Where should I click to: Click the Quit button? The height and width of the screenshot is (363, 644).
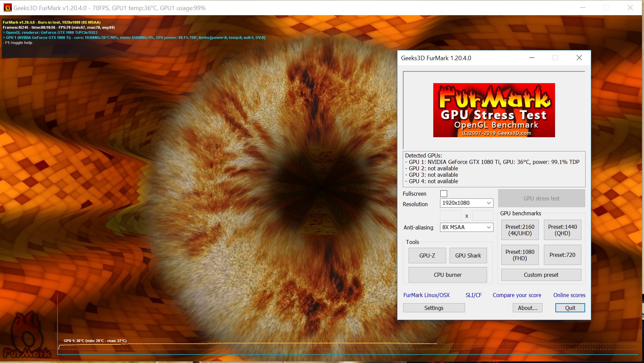[x=570, y=308]
